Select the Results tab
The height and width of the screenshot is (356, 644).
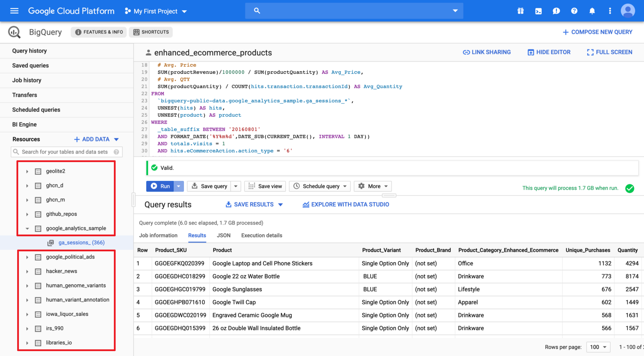coord(197,235)
